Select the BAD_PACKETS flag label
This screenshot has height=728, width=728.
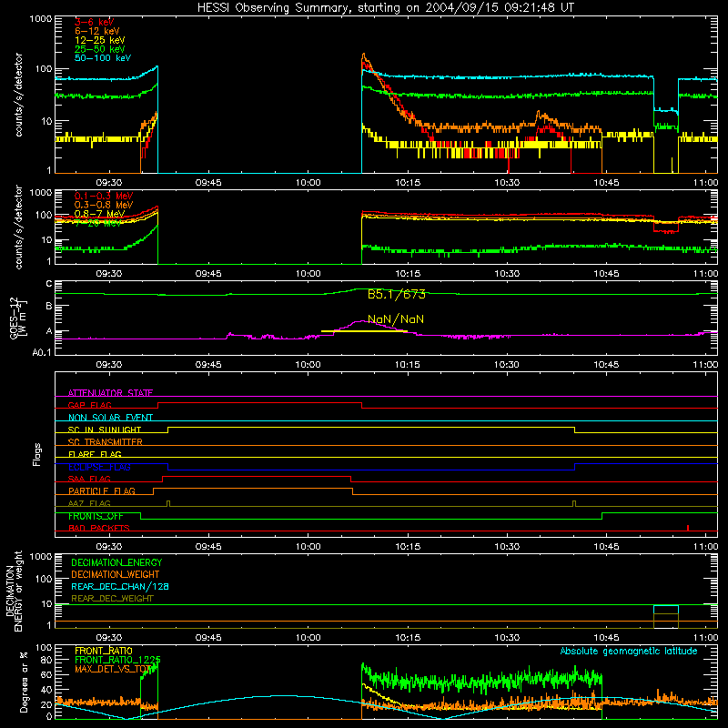(99, 528)
